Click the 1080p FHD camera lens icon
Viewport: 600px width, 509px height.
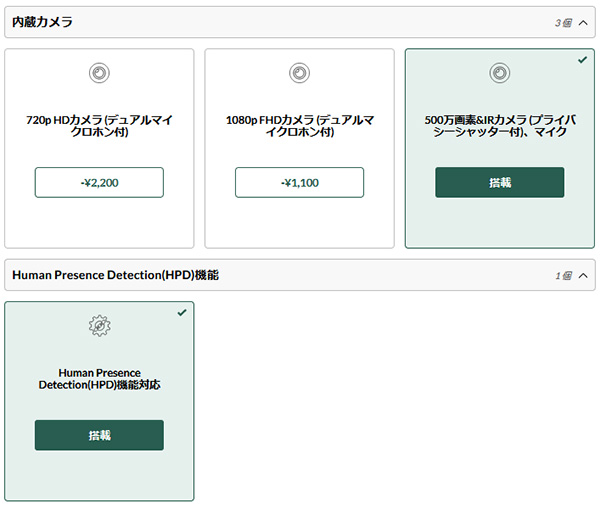(299, 73)
